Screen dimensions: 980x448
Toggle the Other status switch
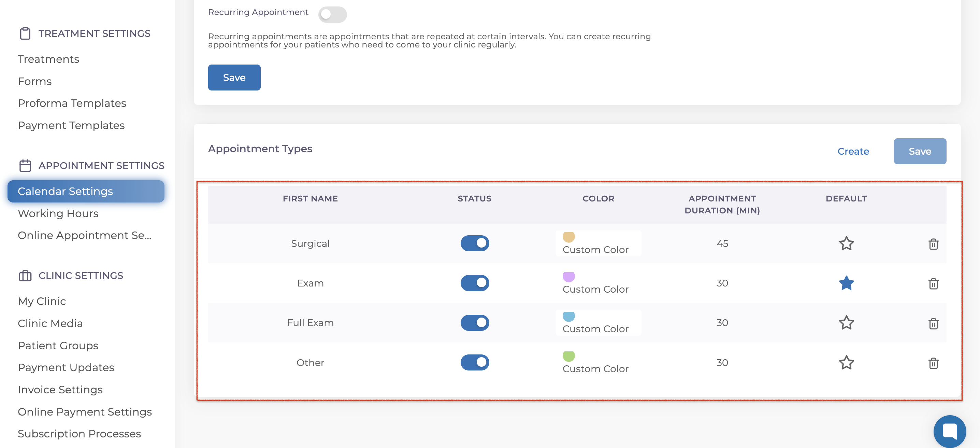(x=474, y=363)
